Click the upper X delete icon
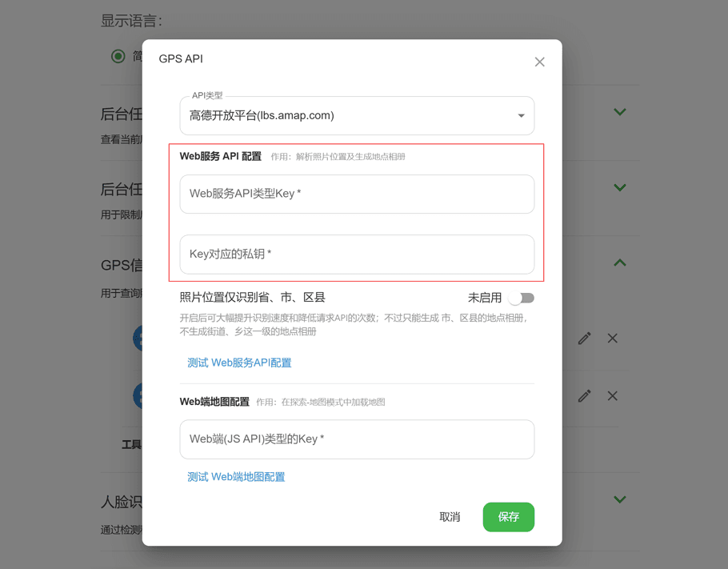Screen dimensions: 728x569 612,339
